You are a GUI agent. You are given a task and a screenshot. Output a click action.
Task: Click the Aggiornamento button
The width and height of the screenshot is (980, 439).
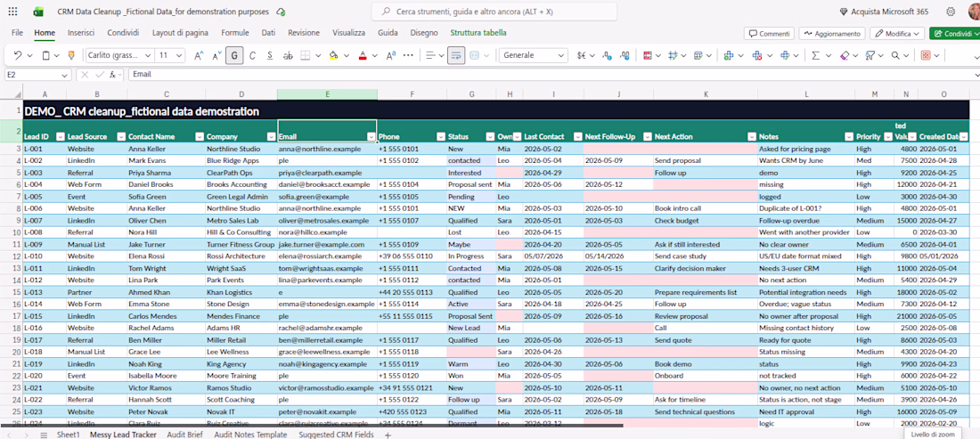(x=832, y=34)
